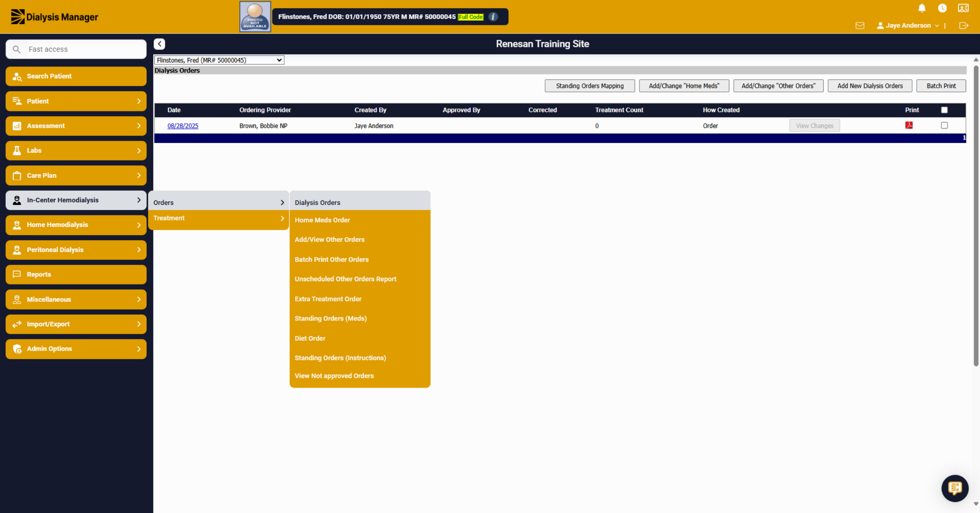Open View Not approved Orders

334,376
